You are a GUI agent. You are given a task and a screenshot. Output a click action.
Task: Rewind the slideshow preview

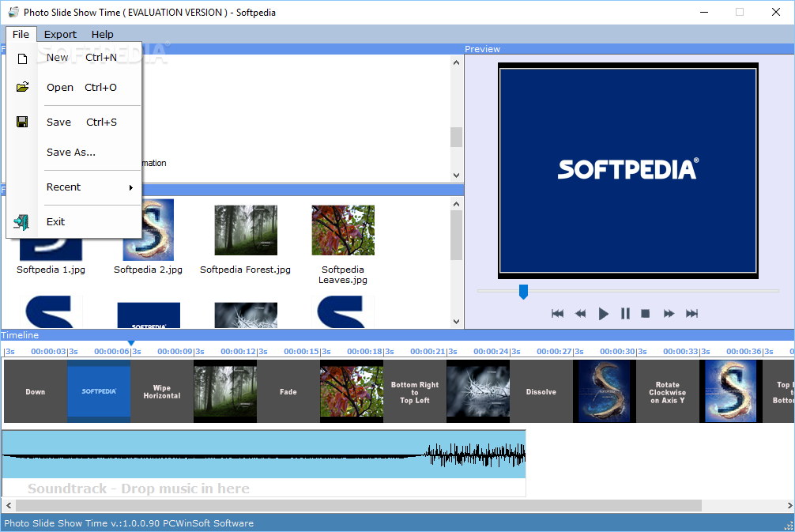581,313
